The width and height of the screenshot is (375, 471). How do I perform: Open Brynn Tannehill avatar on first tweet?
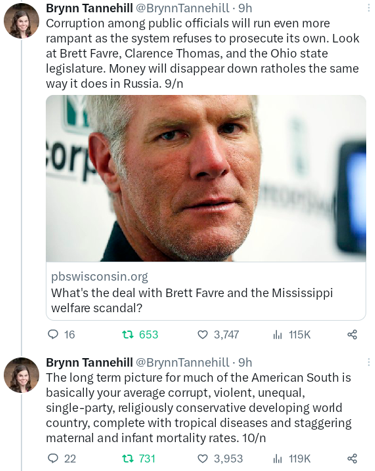pos(21,21)
